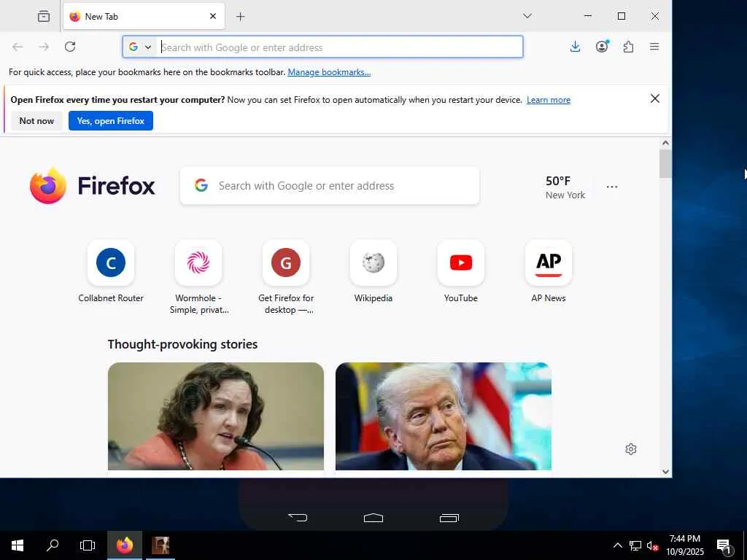Image resolution: width=747 pixels, height=560 pixels.
Task: Tap the Android home navigation button
Action: coord(373,518)
